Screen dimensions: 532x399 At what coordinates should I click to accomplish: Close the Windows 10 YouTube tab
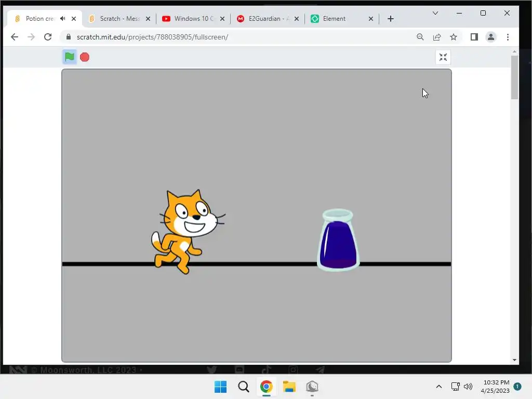[222, 19]
